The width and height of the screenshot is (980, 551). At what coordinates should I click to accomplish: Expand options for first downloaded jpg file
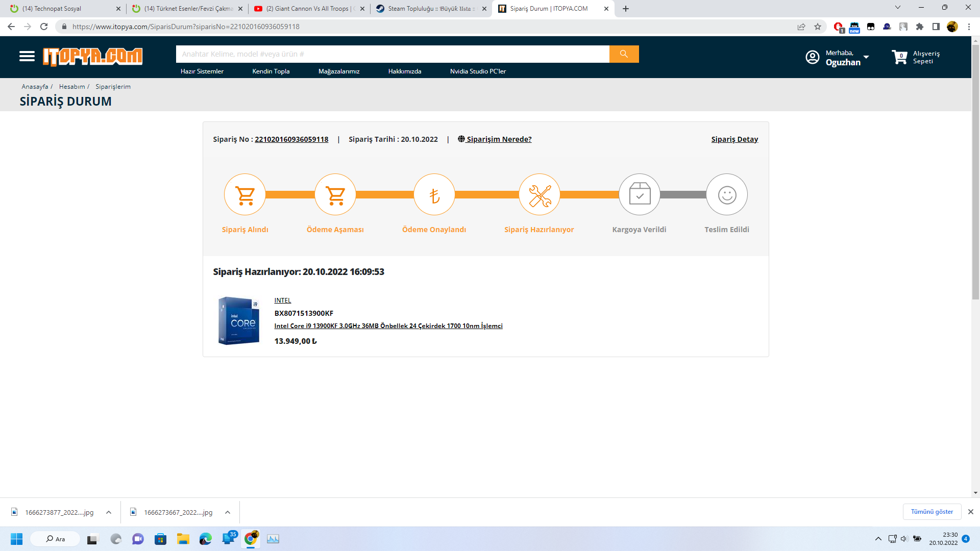coord(109,512)
